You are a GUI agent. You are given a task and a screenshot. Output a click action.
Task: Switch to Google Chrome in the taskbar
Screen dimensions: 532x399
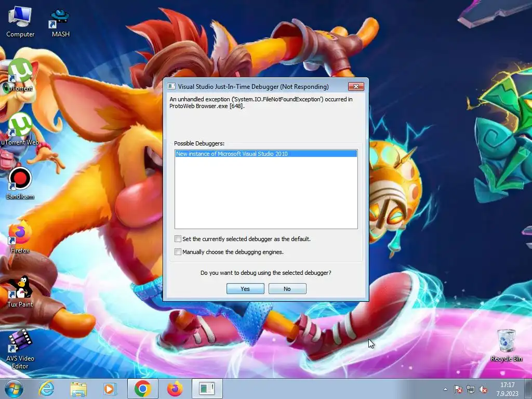click(x=142, y=389)
